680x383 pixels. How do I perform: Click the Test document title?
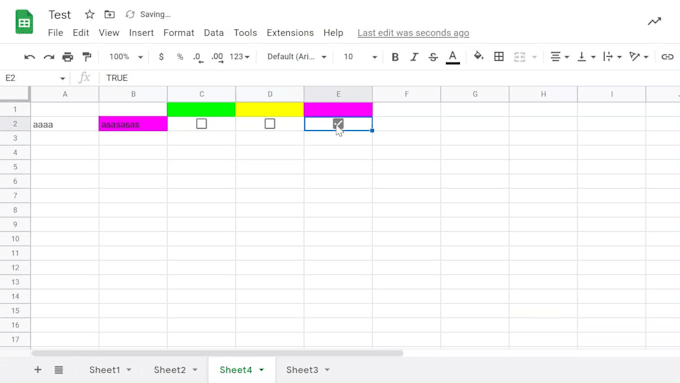pyautogui.click(x=59, y=15)
